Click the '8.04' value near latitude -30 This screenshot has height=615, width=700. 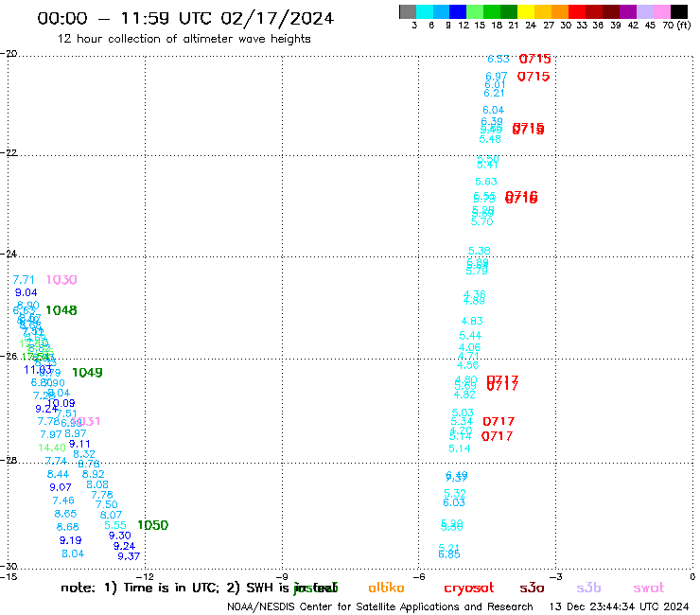73,553
